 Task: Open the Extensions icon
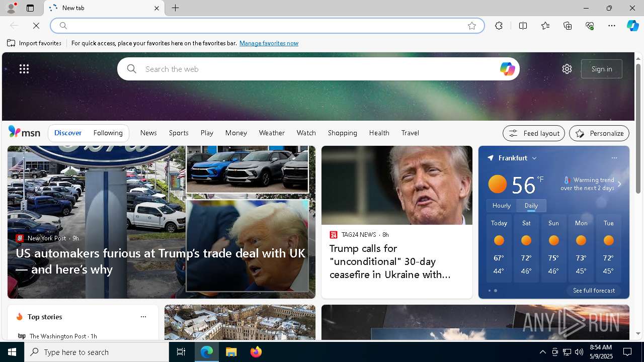pos(499,26)
